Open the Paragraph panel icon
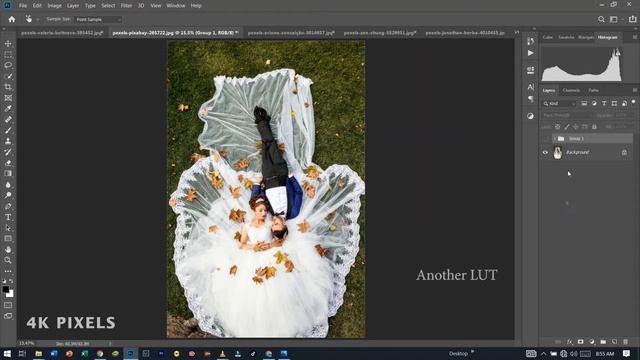Screen dimensions: 640x360 pos(530,99)
